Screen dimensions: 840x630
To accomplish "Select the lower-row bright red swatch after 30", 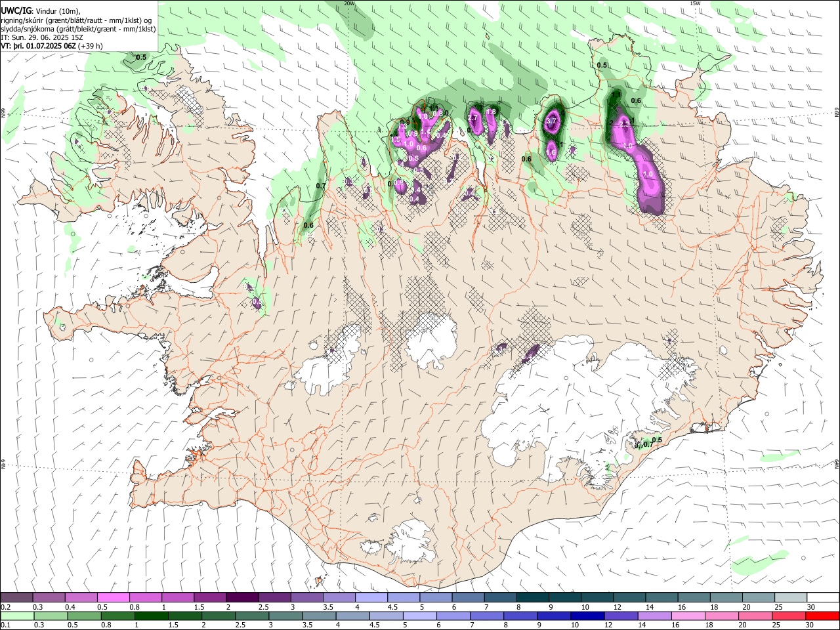I will [x=822, y=616].
